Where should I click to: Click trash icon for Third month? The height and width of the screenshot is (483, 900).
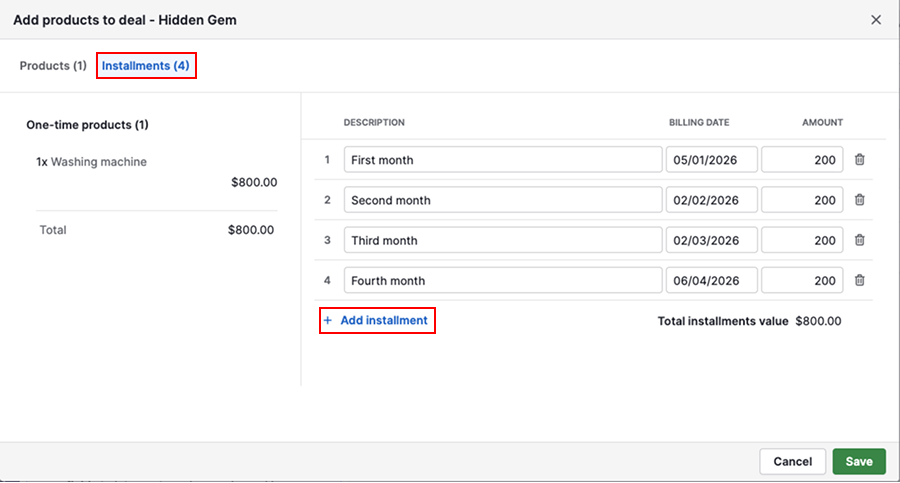859,240
